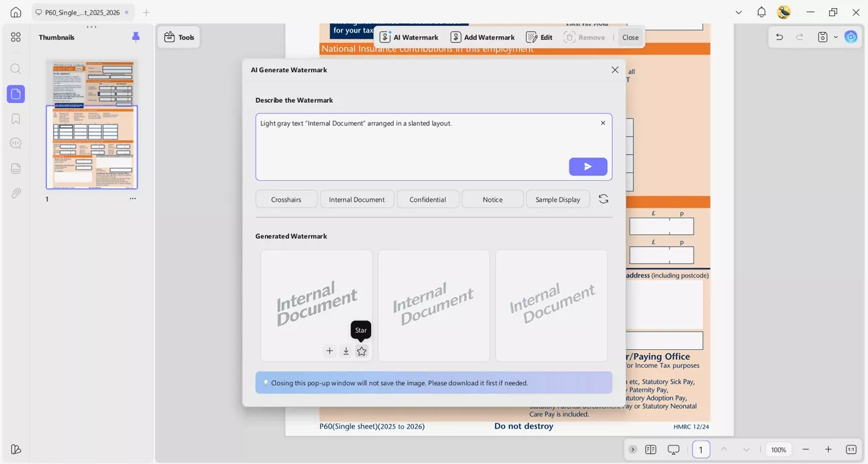
Task: Click the fit page 1:1 icon
Action: tap(851, 449)
